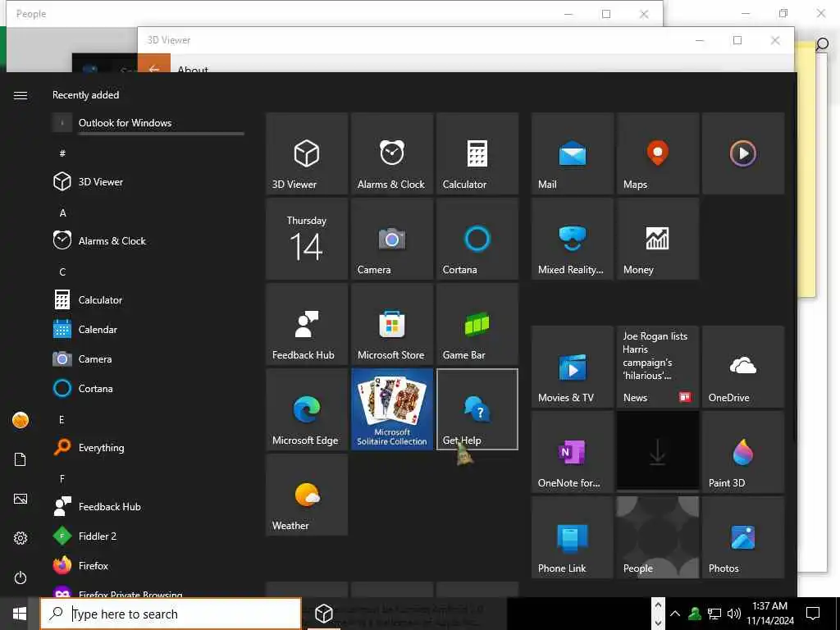The height and width of the screenshot is (630, 840).
Task: Open the OneDrive tile
Action: [742, 367]
